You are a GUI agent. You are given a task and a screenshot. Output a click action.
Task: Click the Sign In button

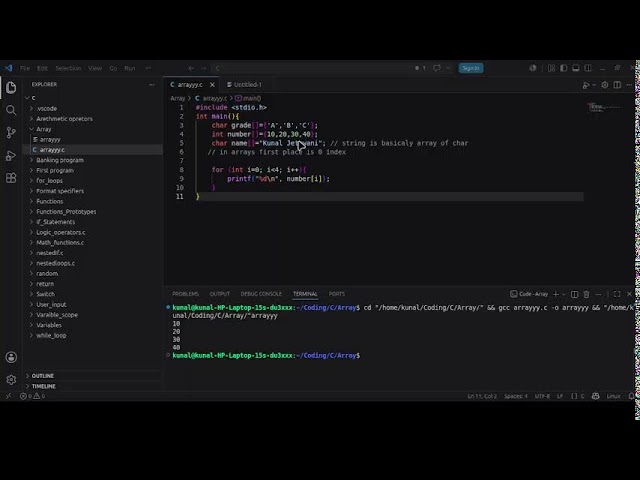471,68
